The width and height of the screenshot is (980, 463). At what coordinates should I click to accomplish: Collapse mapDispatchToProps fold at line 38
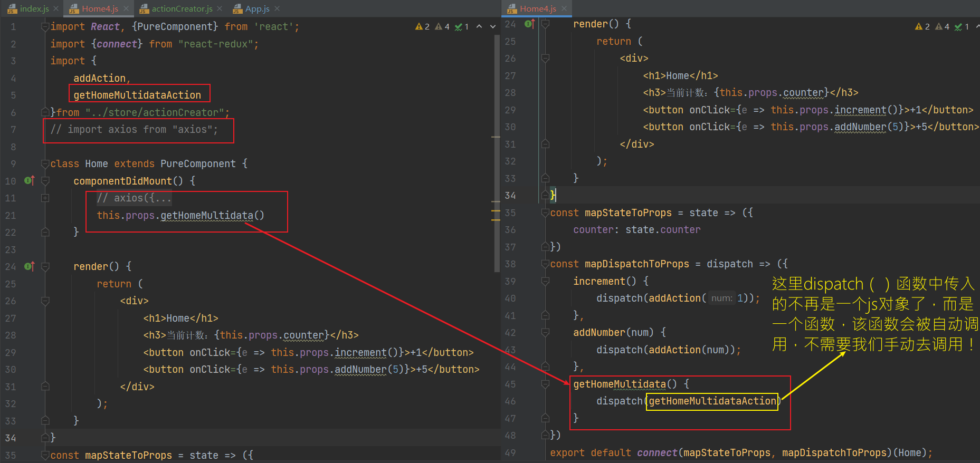pos(545,264)
